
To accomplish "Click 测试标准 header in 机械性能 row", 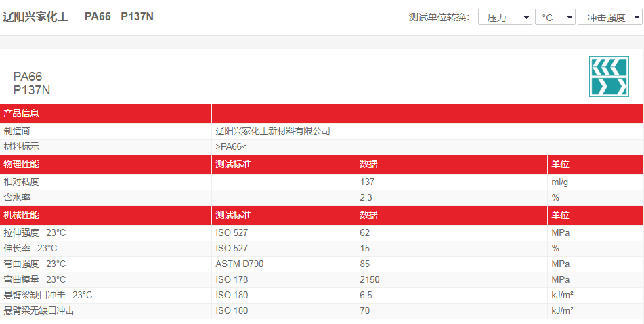I will (233, 216).
